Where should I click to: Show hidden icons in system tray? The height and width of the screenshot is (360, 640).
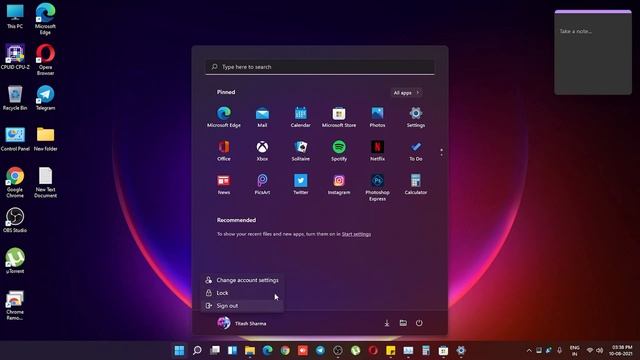click(x=529, y=351)
